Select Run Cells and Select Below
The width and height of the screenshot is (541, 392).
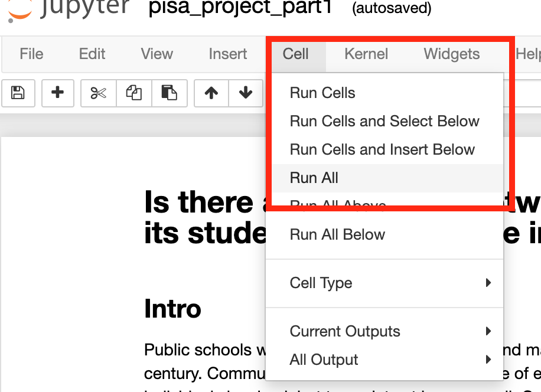coord(384,122)
